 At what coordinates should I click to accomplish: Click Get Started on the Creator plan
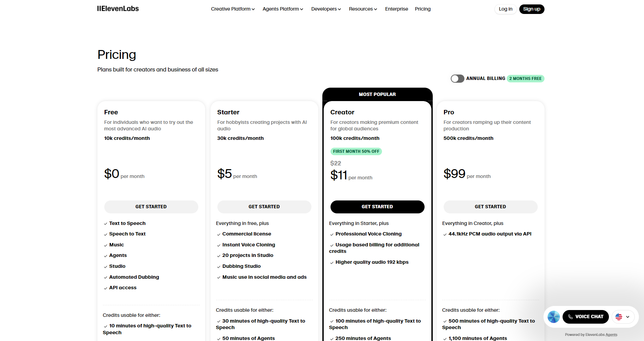(x=377, y=207)
